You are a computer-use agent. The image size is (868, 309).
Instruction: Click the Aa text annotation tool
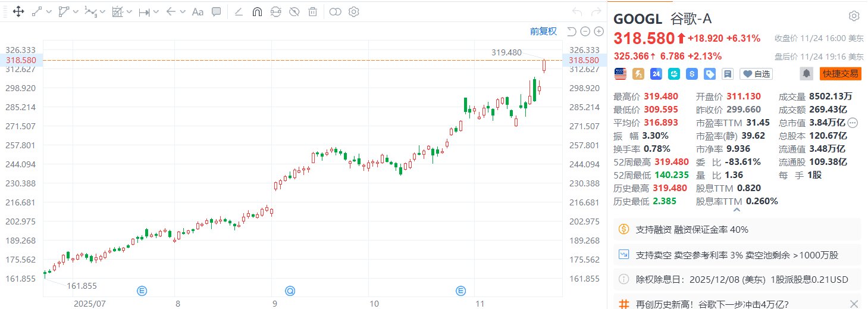(198, 11)
